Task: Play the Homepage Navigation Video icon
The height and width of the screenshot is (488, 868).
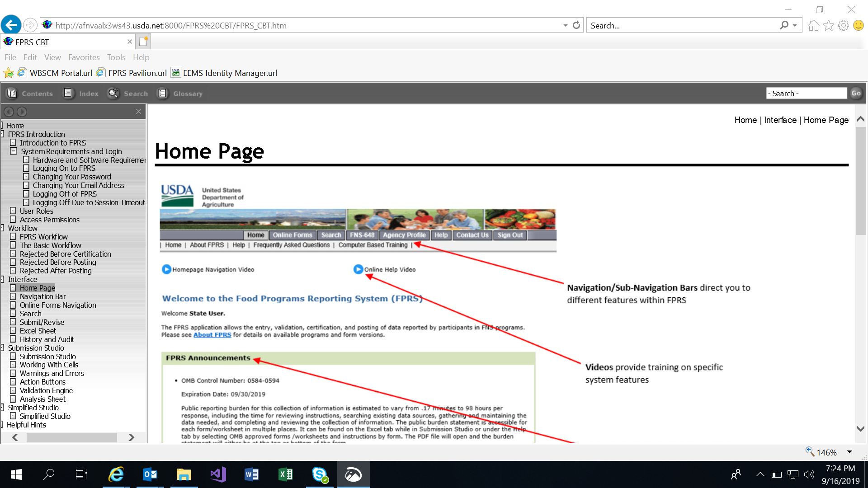Action: tap(166, 269)
